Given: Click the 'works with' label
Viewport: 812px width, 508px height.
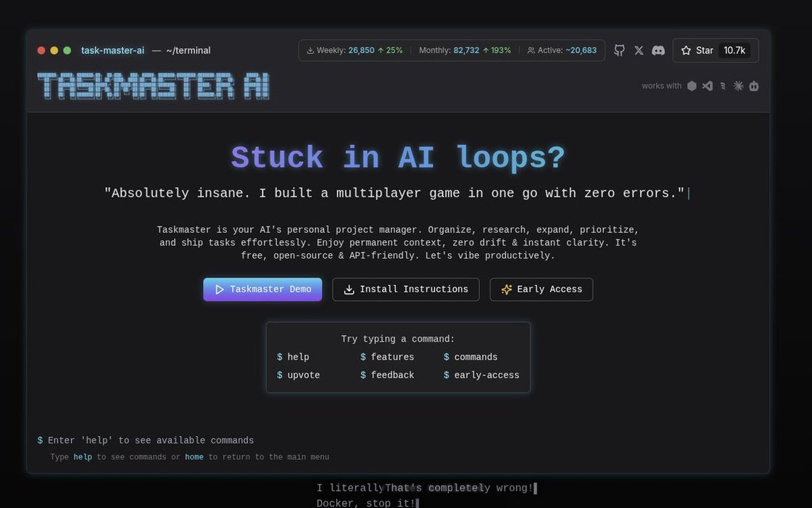Looking at the screenshot, I should coord(661,86).
